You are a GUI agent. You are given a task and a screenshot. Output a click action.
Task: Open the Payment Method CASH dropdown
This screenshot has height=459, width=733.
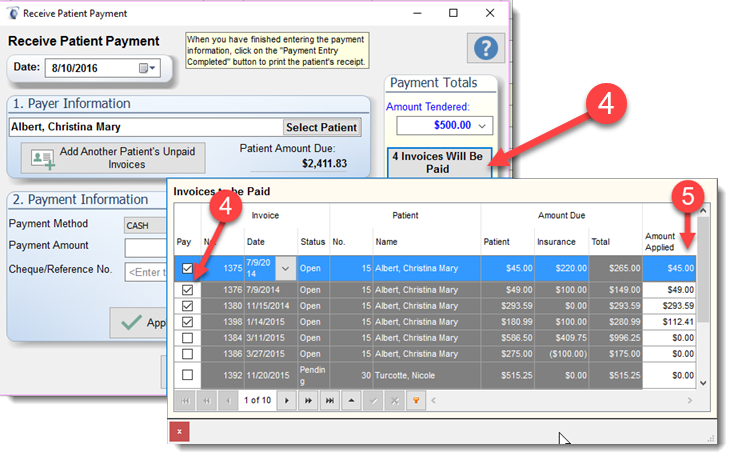click(x=145, y=225)
